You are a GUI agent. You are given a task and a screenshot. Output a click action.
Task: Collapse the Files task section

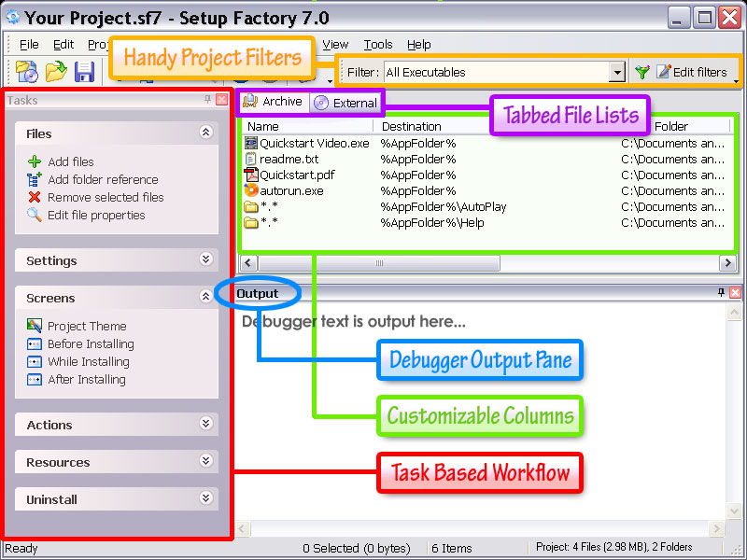(206, 133)
